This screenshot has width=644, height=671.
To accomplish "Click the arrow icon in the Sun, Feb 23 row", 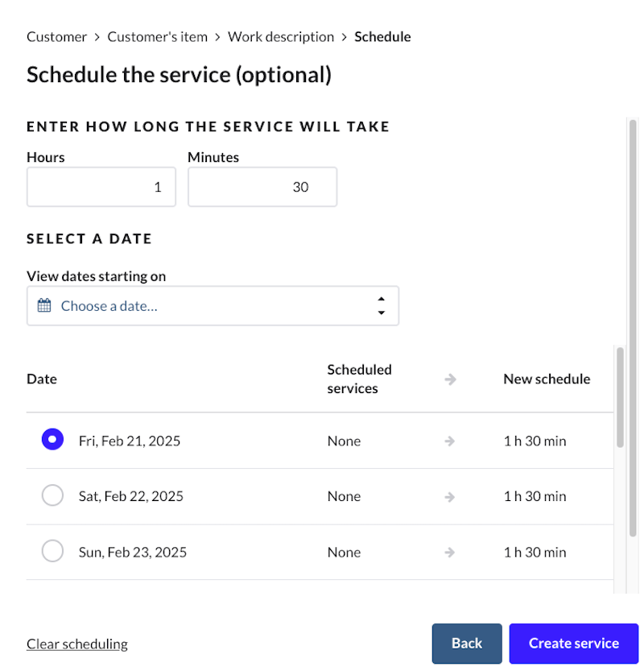I will [450, 552].
